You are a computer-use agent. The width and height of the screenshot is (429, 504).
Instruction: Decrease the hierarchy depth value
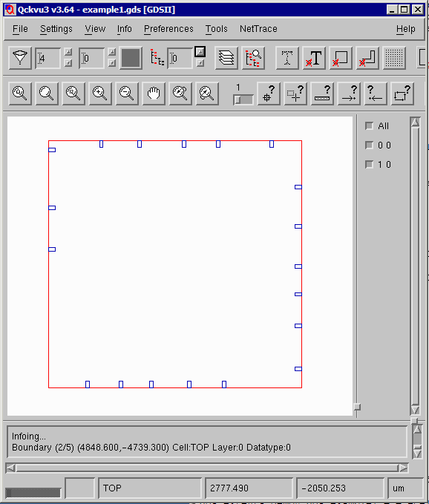[x=200, y=63]
